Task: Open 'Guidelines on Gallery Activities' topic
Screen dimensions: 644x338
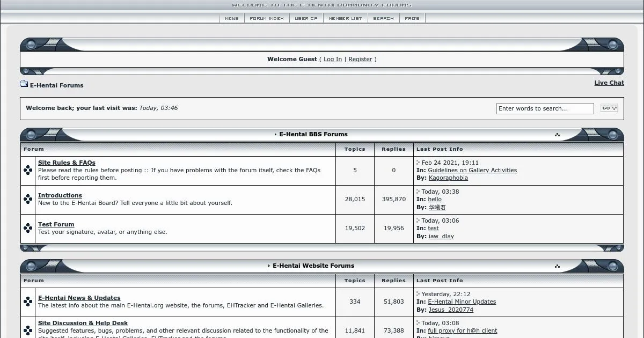Action: 472,171
